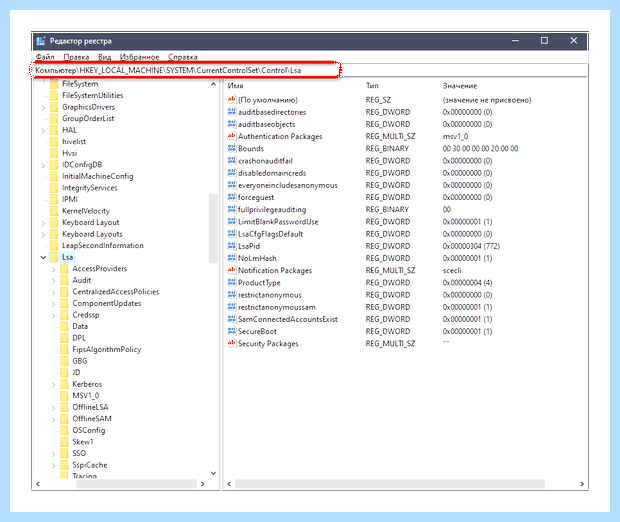This screenshot has height=522, width=620.
Task: Select the ComponentUpdates key
Action: click(x=107, y=303)
